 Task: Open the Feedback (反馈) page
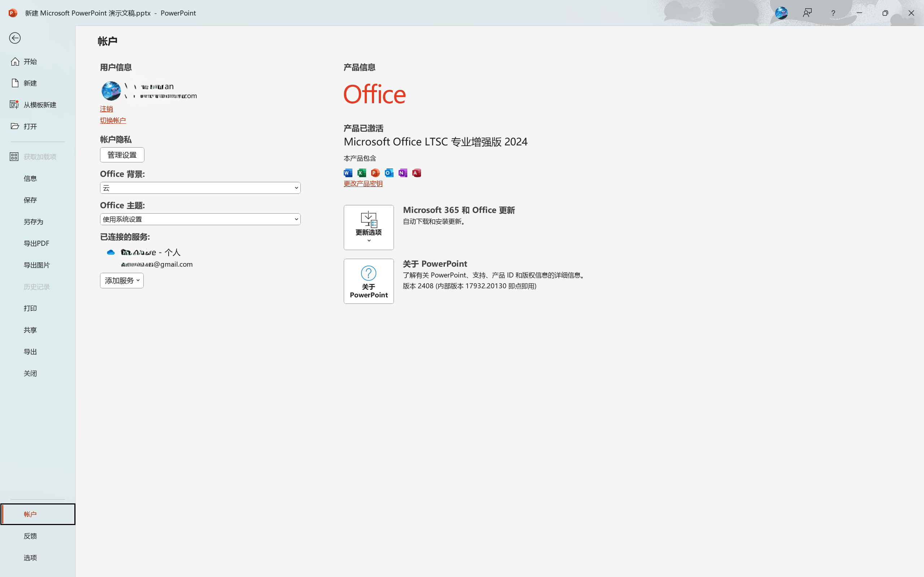[x=38, y=536]
